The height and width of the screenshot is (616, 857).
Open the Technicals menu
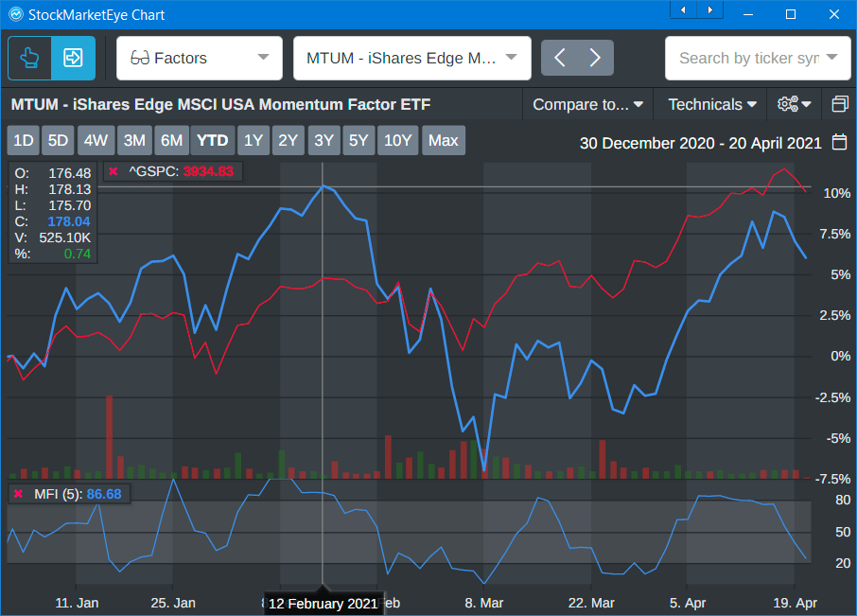pos(712,104)
